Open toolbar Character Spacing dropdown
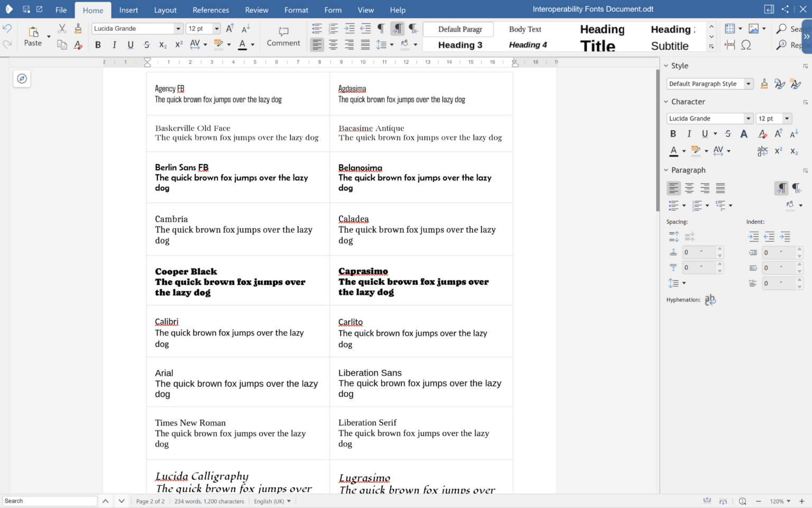812x508 pixels. (205, 45)
